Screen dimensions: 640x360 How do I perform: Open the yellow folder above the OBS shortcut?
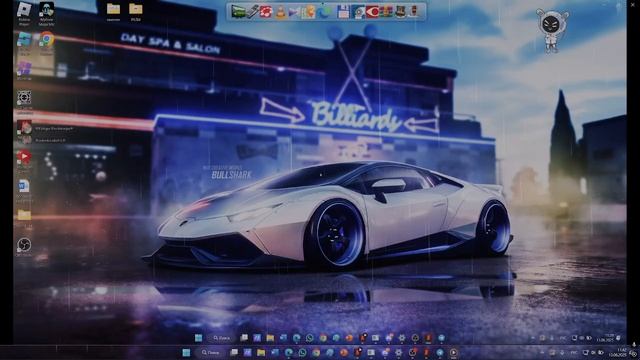(x=24, y=215)
